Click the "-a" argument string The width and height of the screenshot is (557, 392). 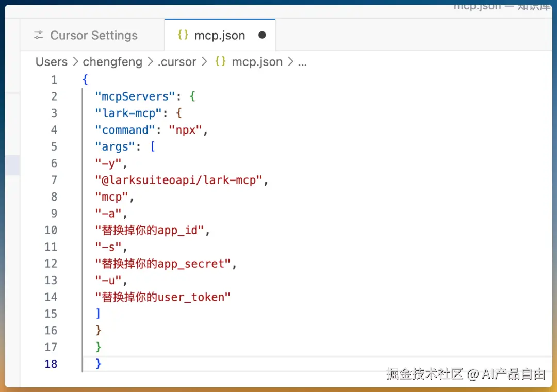pyautogui.click(x=108, y=214)
